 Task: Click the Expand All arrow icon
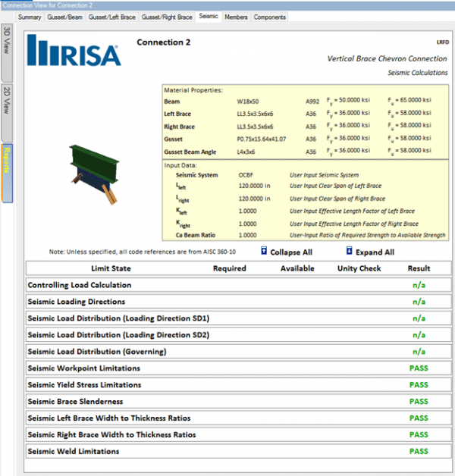click(x=349, y=252)
